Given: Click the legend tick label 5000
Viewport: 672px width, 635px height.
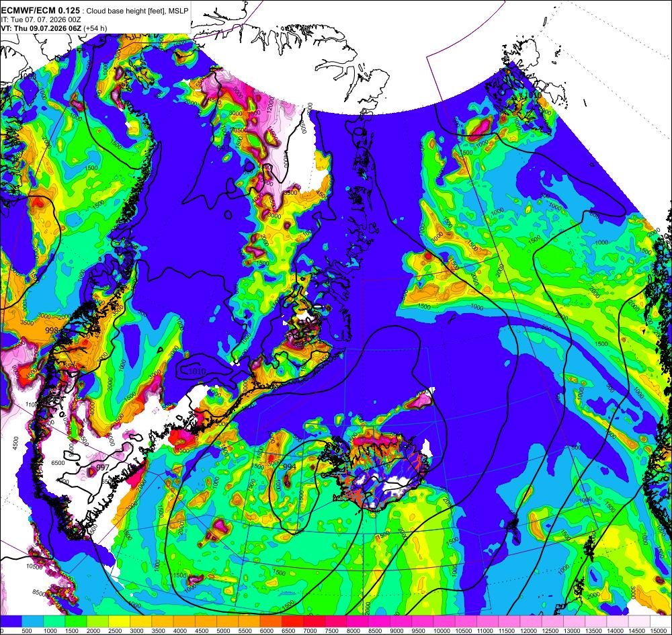Looking at the screenshot, I should (x=224, y=630).
